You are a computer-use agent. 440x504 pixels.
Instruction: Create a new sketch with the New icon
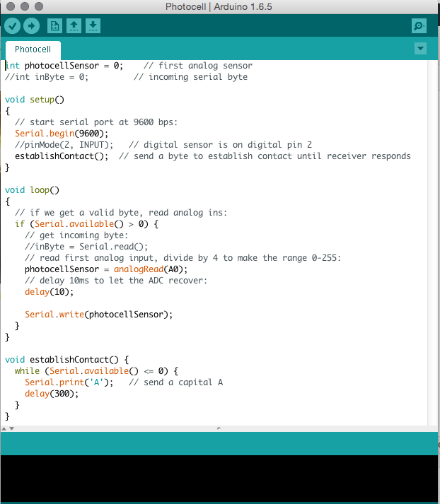54,25
